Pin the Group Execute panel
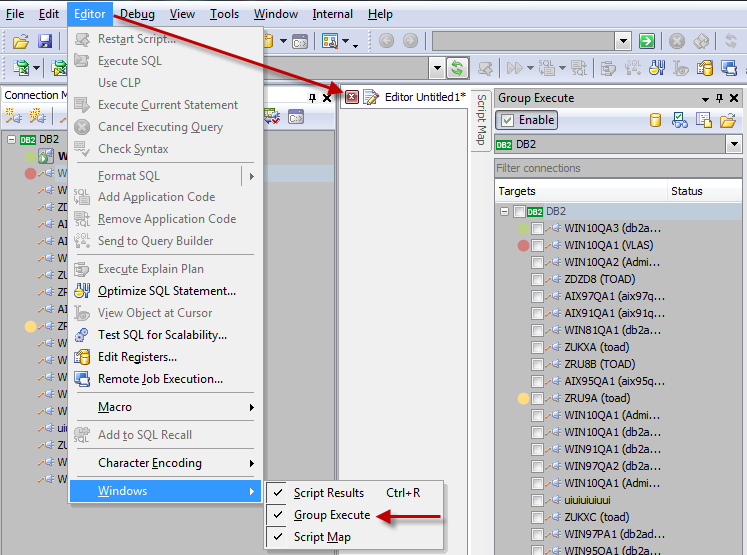Viewport: 747px width, 555px height. point(719,98)
